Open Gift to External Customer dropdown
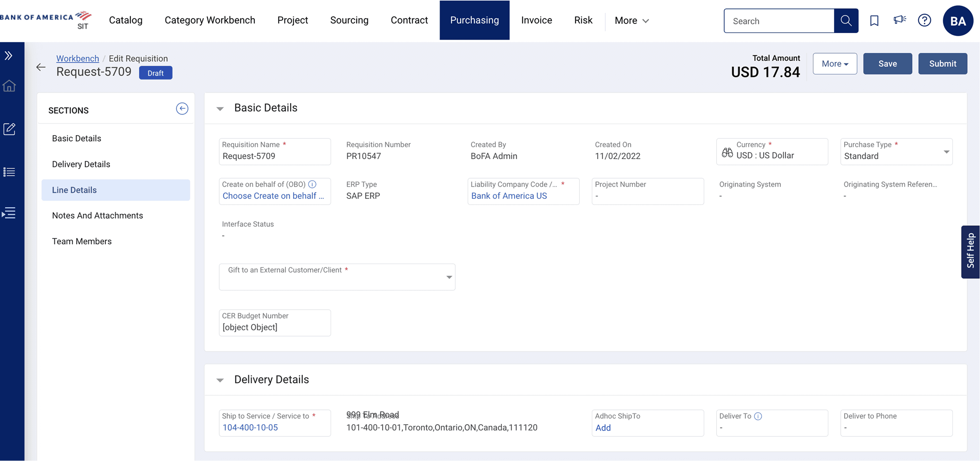Screen dimensions: 980x461 (449, 277)
